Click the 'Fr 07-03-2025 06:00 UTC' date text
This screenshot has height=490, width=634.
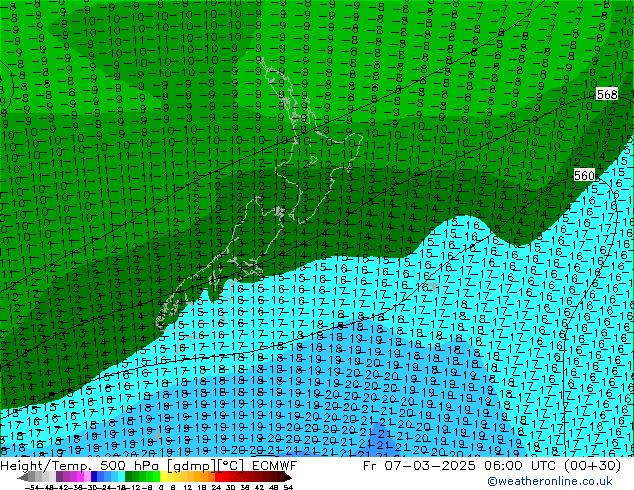(461, 466)
